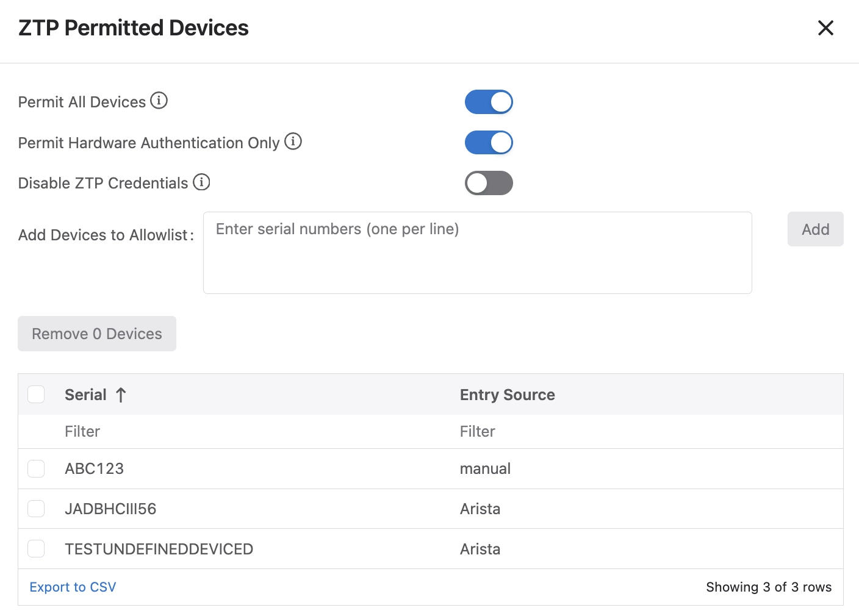859x616 pixels.
Task: Click info icon next to Disable ZTP Credentials
Action: click(201, 182)
